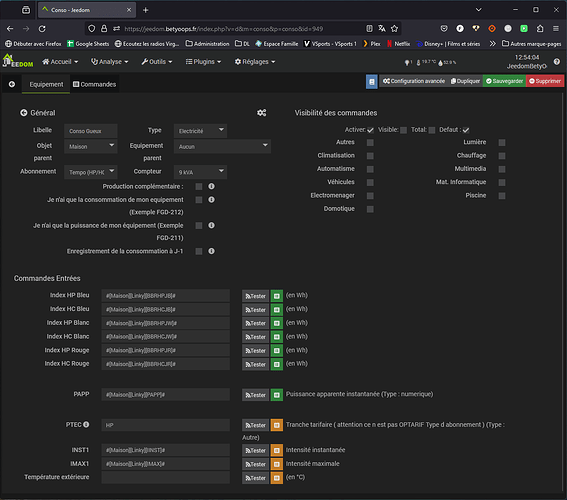Click the gears icon in Général section
This screenshot has height=500, width=567.
point(261,113)
